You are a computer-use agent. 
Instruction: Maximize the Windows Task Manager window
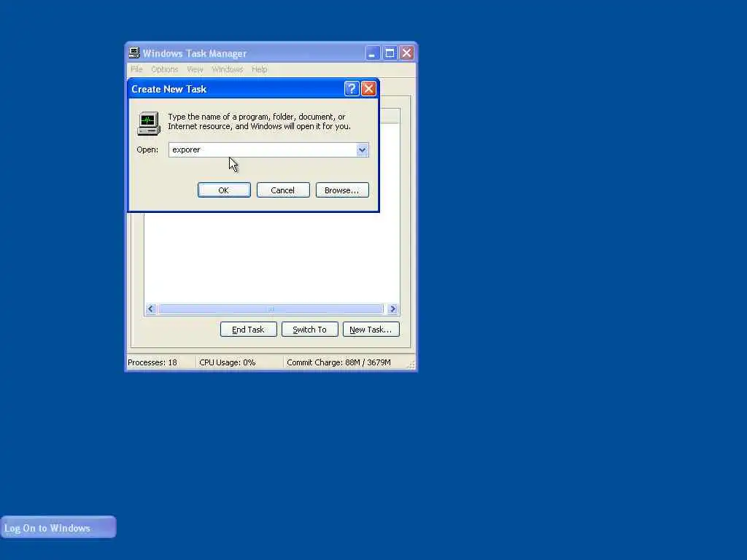(x=390, y=52)
